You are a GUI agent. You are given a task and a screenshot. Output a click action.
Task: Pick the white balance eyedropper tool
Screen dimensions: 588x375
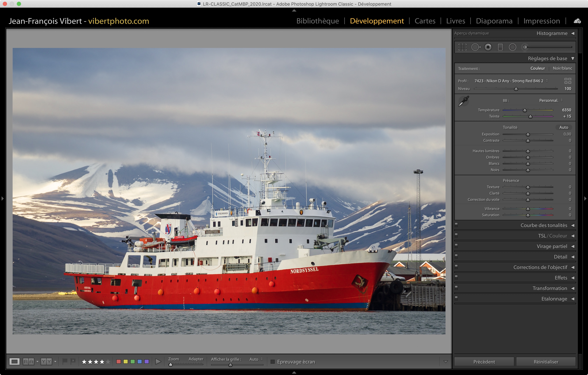point(463,101)
